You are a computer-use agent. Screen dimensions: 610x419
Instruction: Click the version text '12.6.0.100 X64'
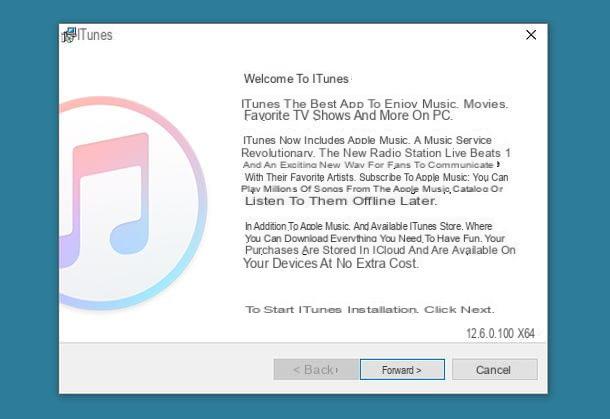500,333
